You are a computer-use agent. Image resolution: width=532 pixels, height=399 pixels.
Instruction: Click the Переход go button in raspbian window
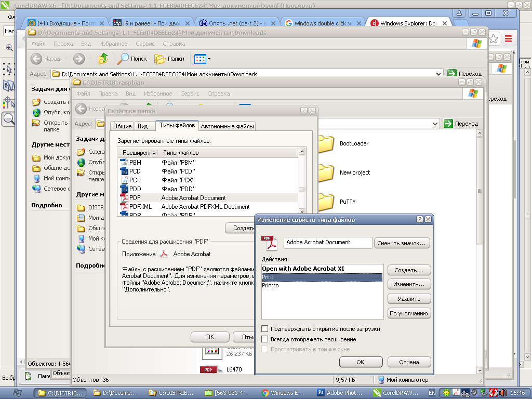pyautogui.click(x=461, y=124)
